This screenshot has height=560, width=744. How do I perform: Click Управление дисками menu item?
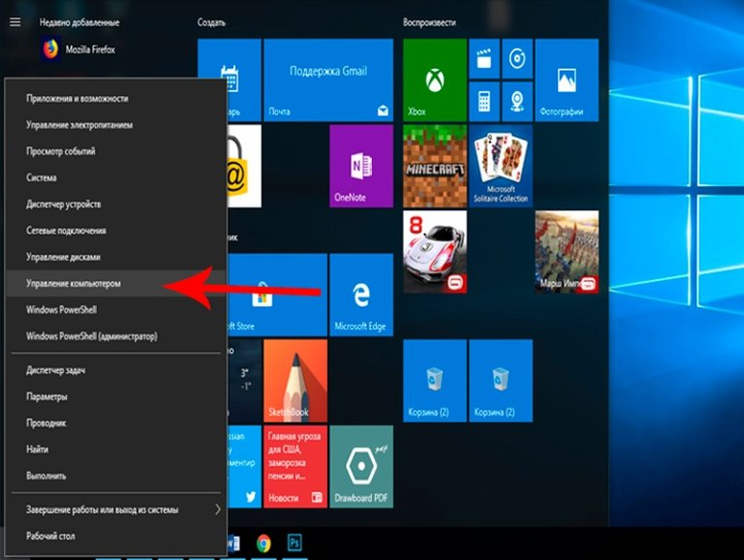click(64, 258)
